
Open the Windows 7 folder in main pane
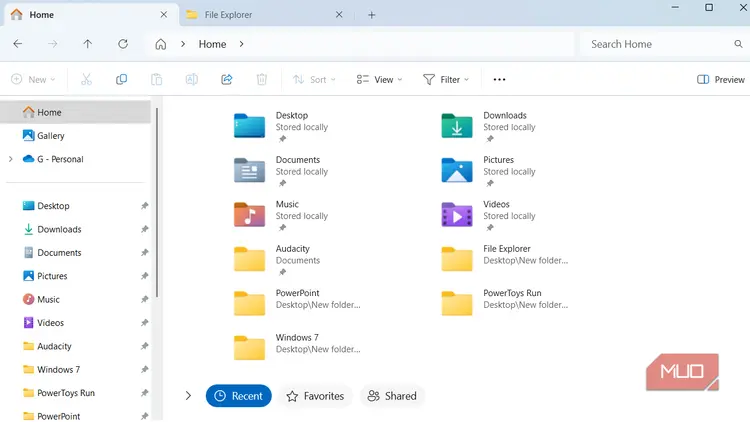[249, 348]
